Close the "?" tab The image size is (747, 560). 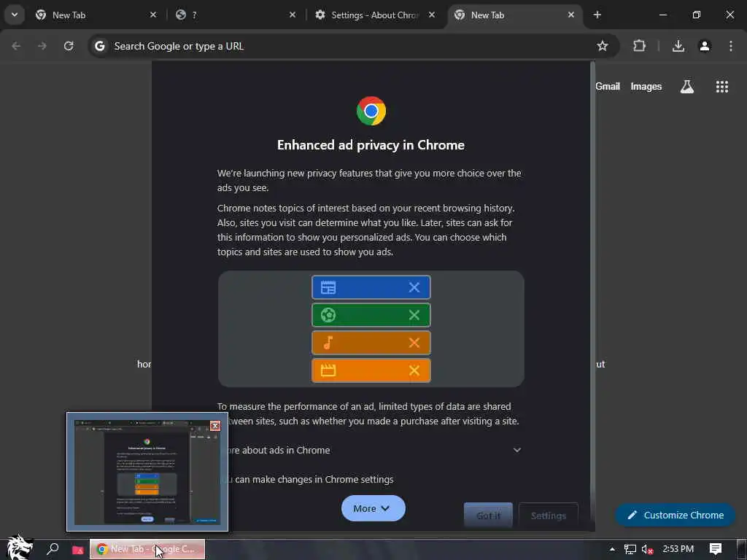click(x=293, y=15)
